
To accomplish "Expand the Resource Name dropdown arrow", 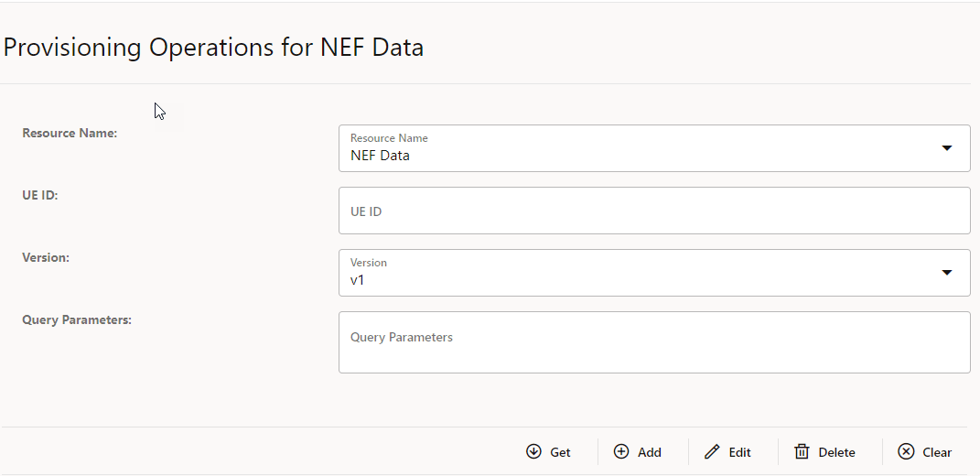I will click(947, 148).
